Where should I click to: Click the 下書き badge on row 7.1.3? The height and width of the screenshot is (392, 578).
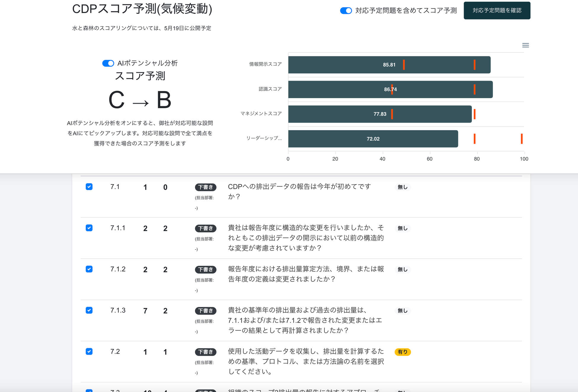pos(205,311)
